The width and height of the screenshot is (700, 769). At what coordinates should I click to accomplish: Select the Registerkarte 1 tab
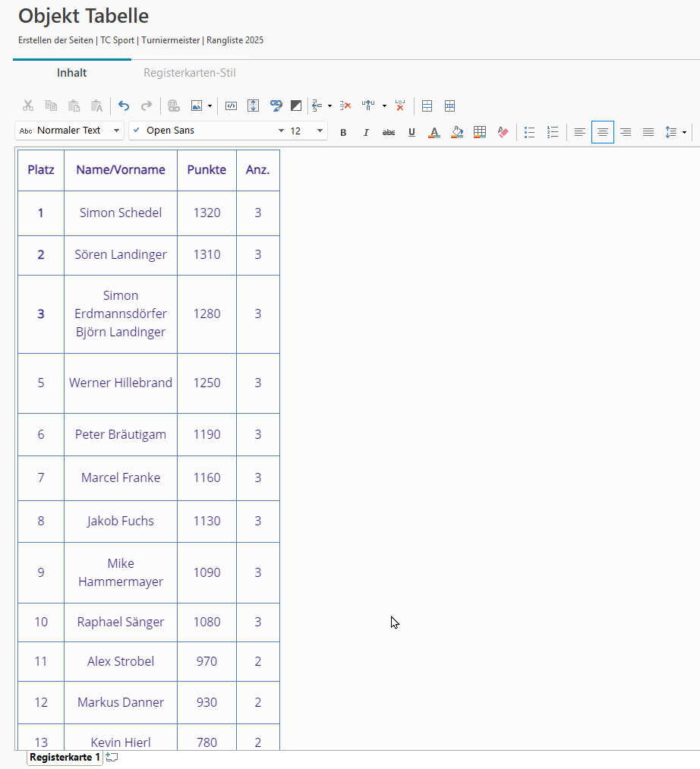[x=65, y=758]
